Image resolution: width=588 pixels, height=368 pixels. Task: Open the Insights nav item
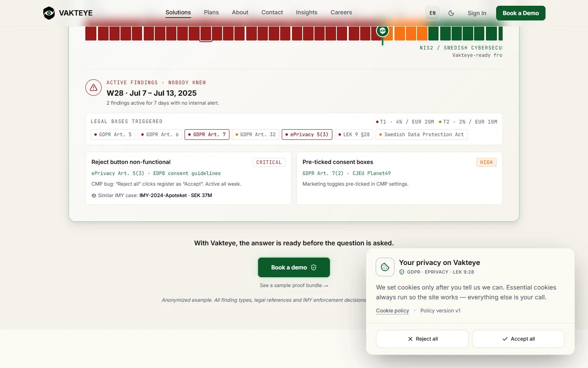click(307, 12)
